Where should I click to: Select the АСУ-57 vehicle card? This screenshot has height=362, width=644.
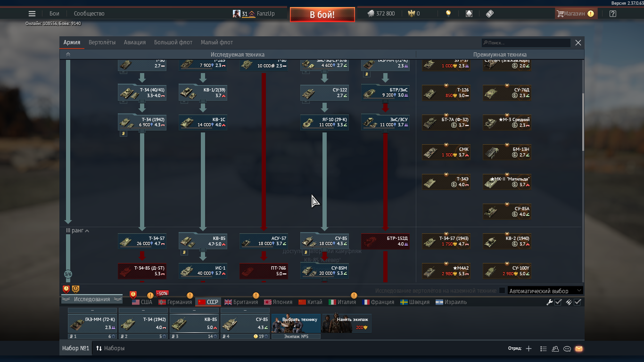pos(264,241)
